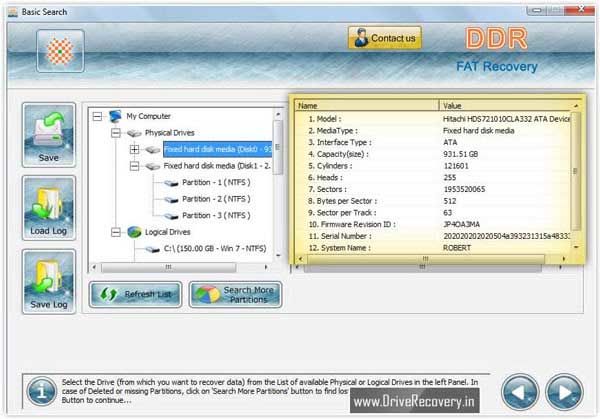
Task: Select the '1. Model :' row
Action: pyautogui.click(x=433, y=119)
